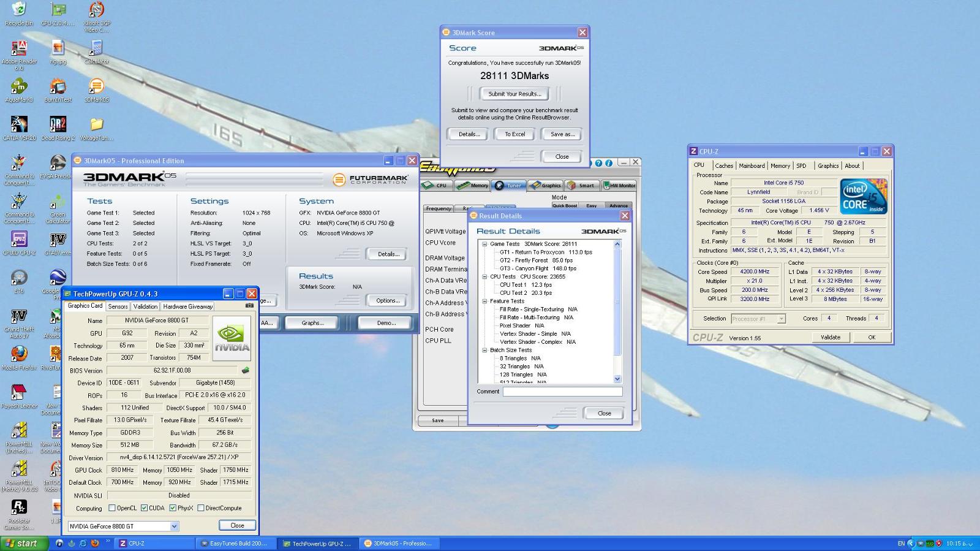
Task: Switch to the Sensors tab in GPU-Z
Action: (118, 306)
